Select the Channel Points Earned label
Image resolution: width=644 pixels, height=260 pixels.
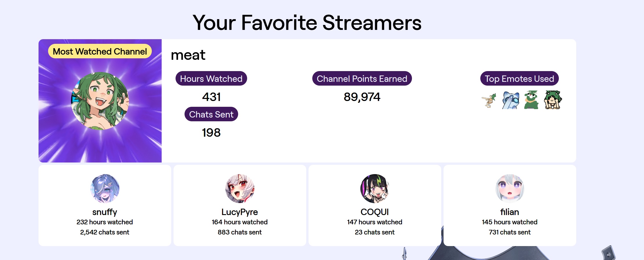[x=362, y=79]
